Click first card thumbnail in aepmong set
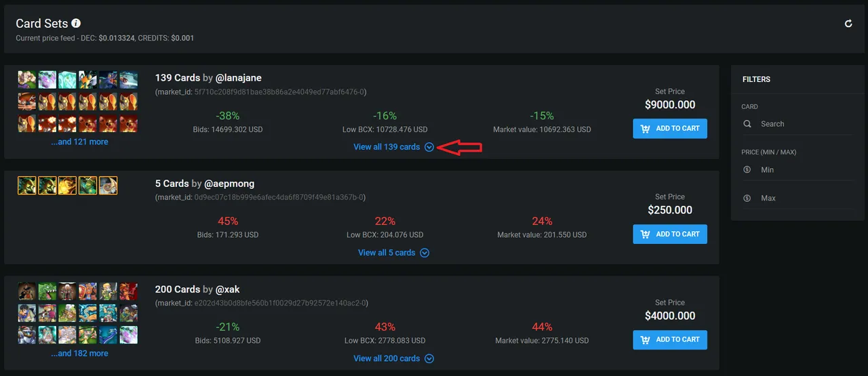Image resolution: width=868 pixels, height=376 pixels. tap(27, 186)
